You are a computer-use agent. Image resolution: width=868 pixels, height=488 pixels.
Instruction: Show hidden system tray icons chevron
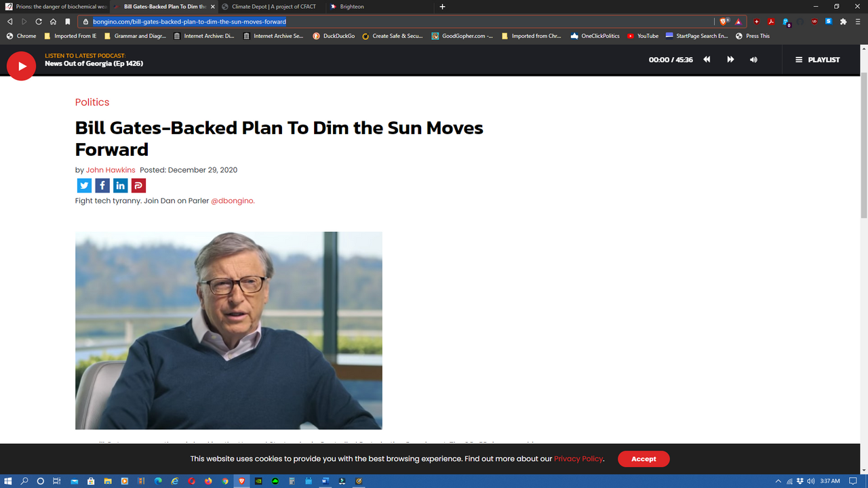click(x=778, y=481)
